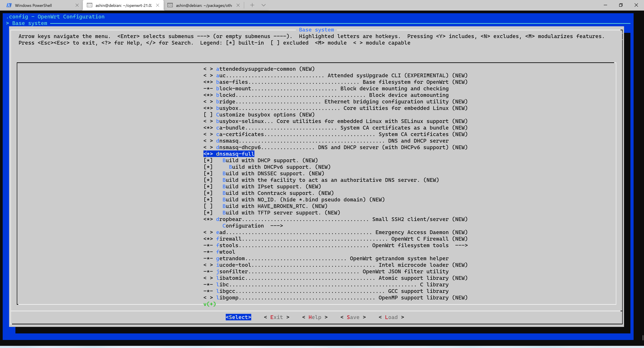This screenshot has height=348, width=644.
Task: Click terminal icon on openwrt-21.02 tab
Action: point(90,5)
